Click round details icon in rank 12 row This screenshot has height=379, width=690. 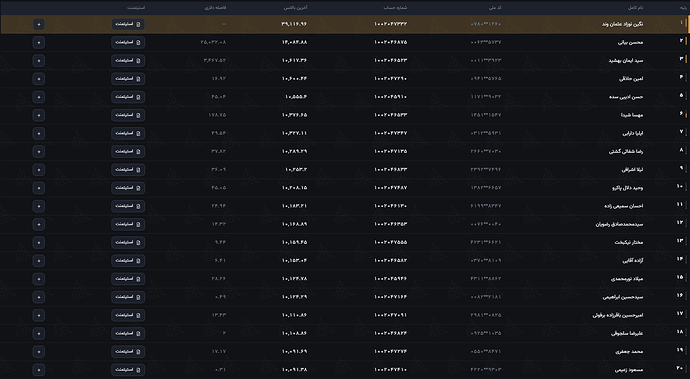pyautogui.click(x=39, y=224)
